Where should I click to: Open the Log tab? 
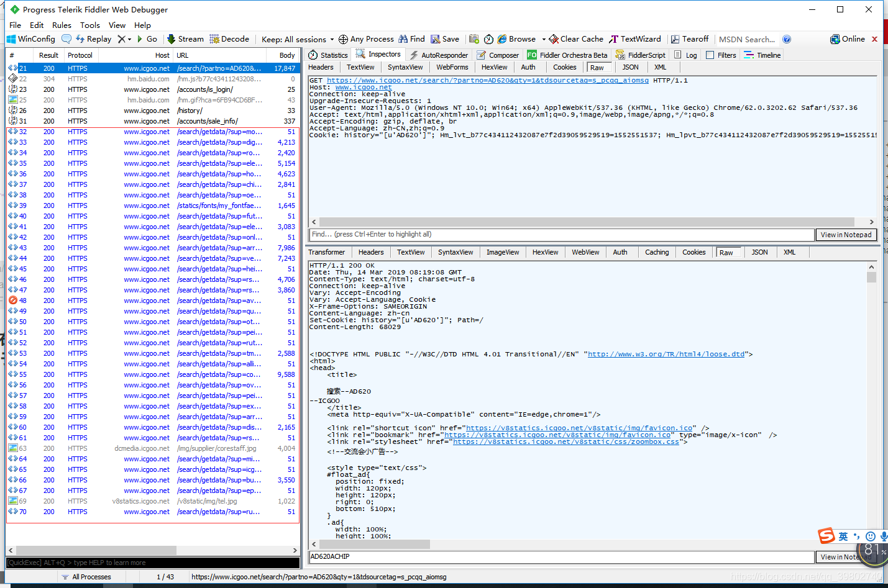(x=685, y=55)
